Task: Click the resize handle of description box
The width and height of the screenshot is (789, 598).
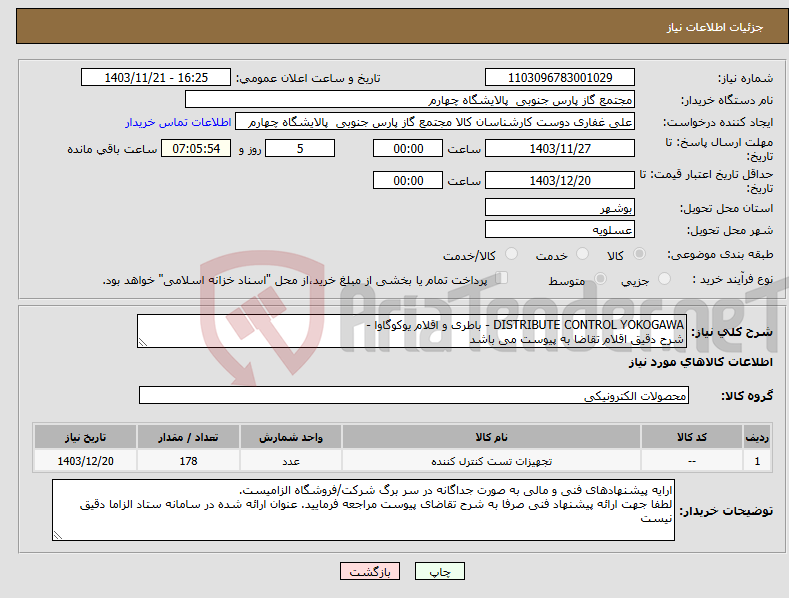Action: point(143,343)
